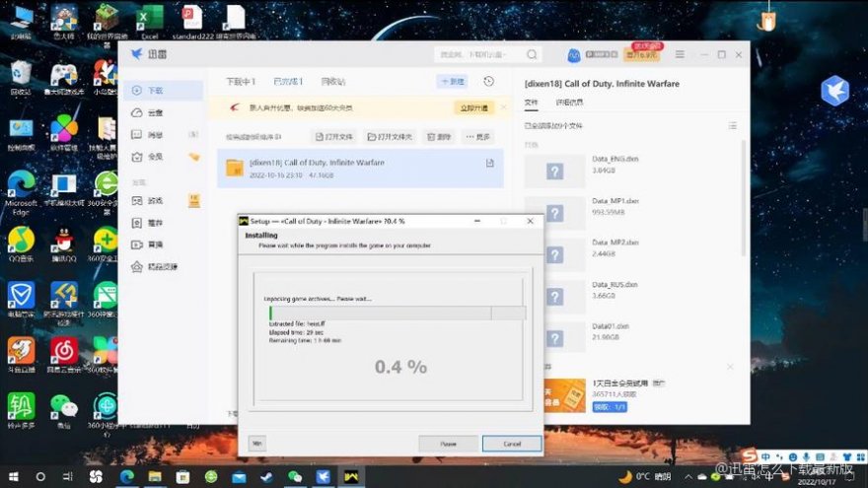Click the magnifier search icon in Xunlei
The height and width of the screenshot is (488, 868).
tap(532, 54)
